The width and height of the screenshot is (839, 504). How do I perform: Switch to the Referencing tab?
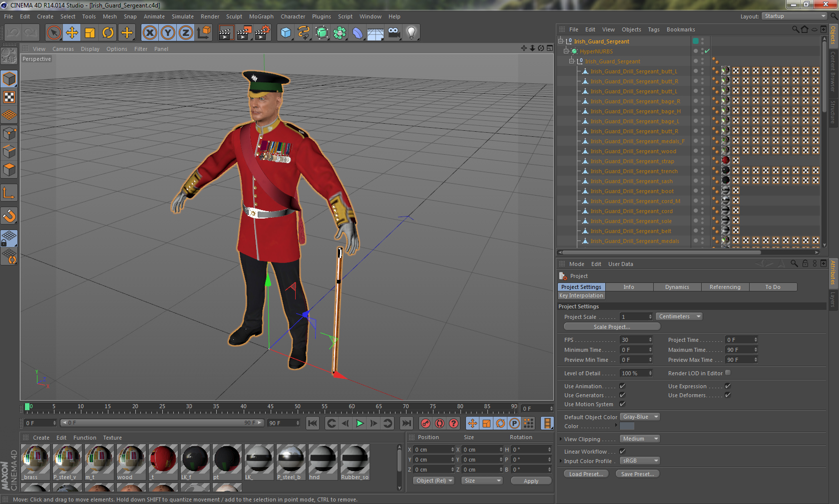pyautogui.click(x=725, y=287)
